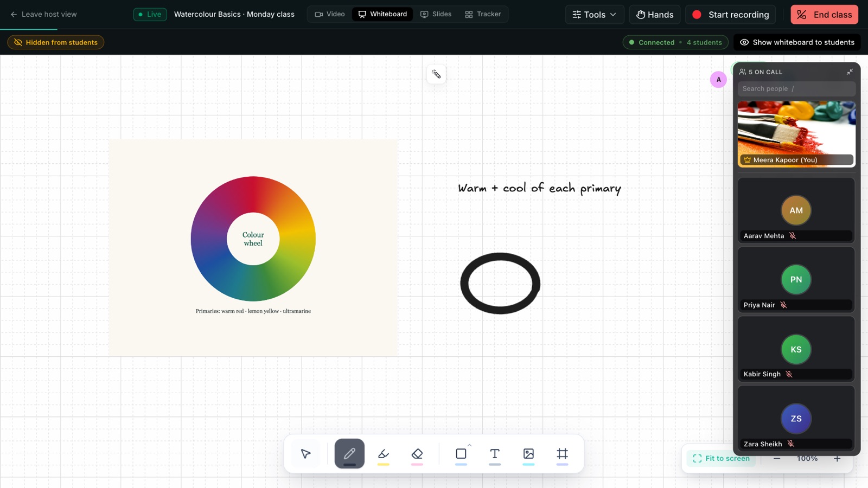This screenshot has height=488, width=868.
Task: Click End class button
Action: pos(825,15)
